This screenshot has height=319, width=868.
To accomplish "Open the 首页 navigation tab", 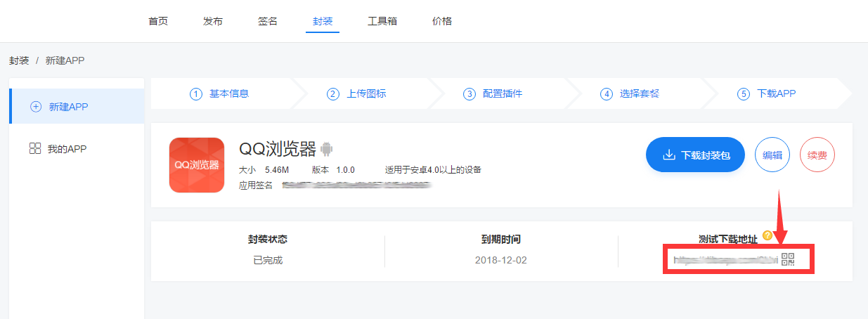I will (158, 21).
